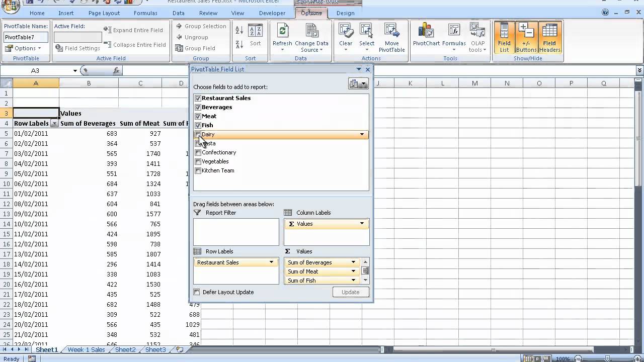Open the field list layout view button

tap(358, 84)
